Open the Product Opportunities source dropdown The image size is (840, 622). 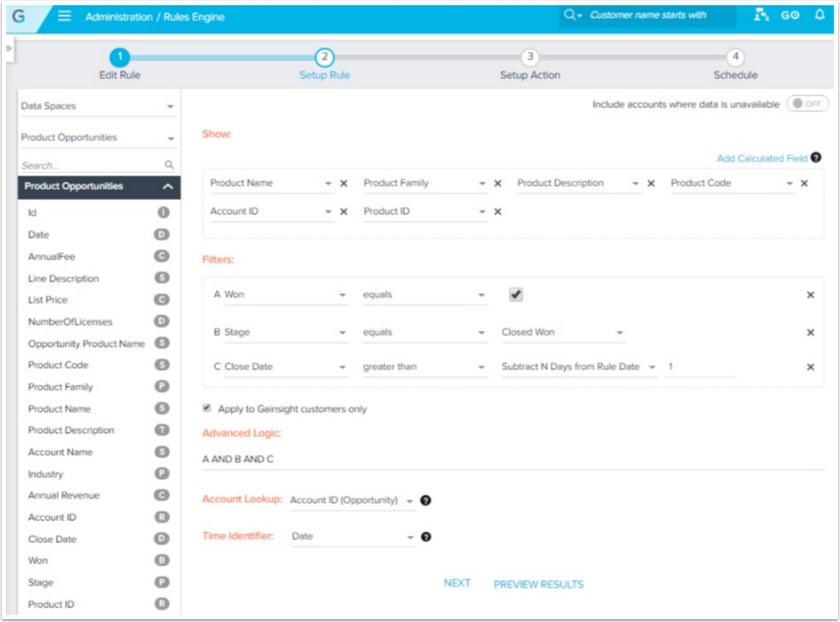pos(97,138)
